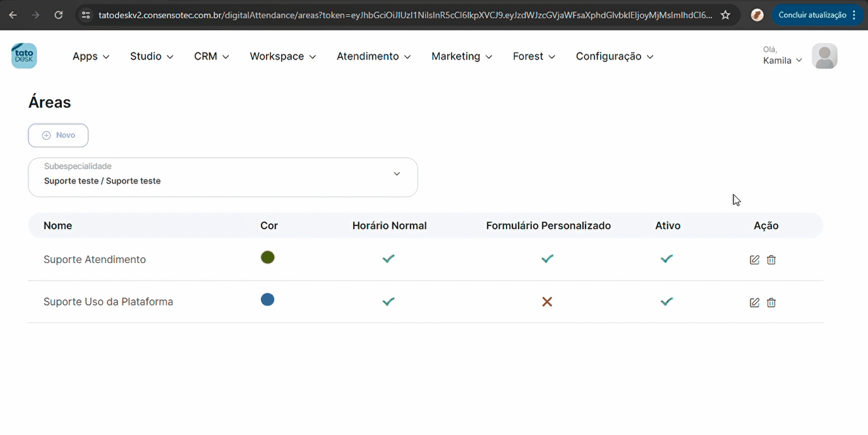Open the Atendimento menu
Screen dimensions: 868x435
point(373,56)
